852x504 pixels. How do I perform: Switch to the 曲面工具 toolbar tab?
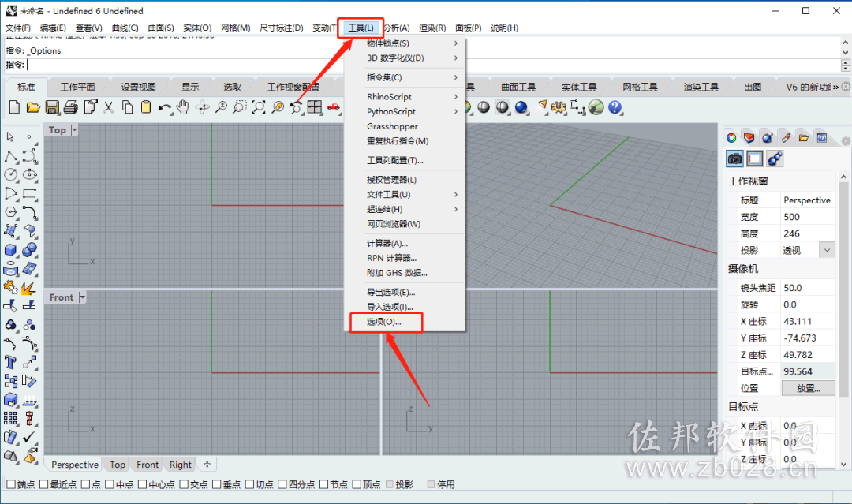point(518,87)
